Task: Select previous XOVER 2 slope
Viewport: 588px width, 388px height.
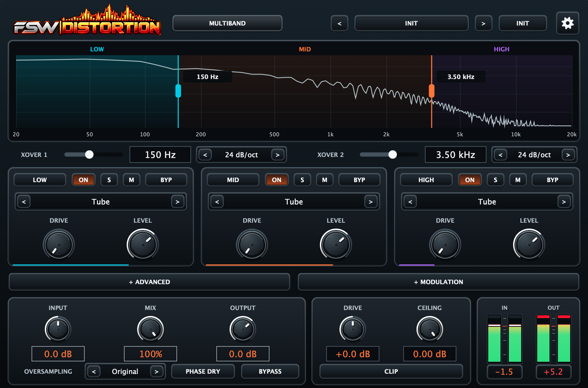Action: pos(500,155)
